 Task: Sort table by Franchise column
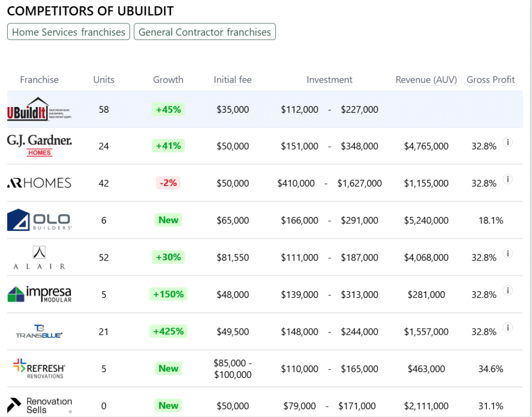[x=39, y=80]
